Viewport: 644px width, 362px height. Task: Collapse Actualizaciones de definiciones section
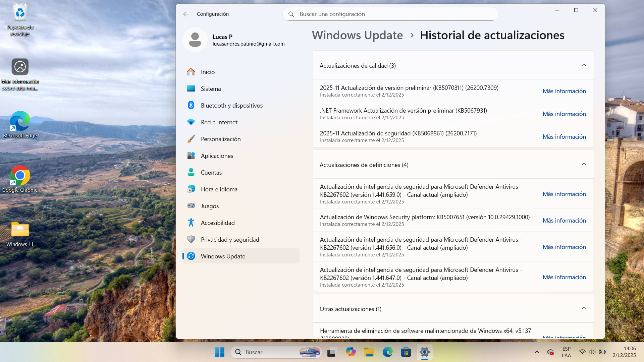[x=584, y=165]
